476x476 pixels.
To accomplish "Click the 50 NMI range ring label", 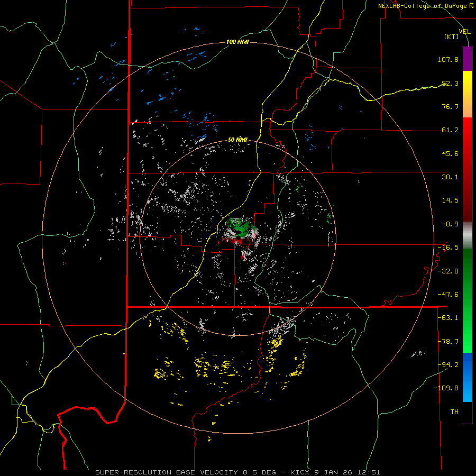I will (237, 140).
